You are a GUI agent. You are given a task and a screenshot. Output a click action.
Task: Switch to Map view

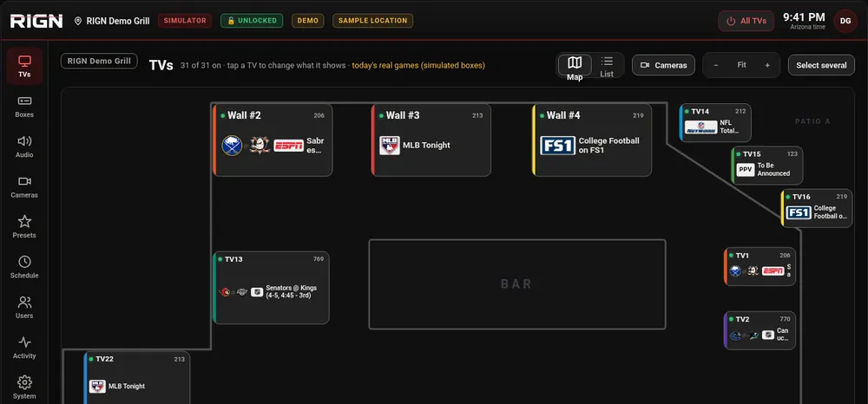(575, 66)
